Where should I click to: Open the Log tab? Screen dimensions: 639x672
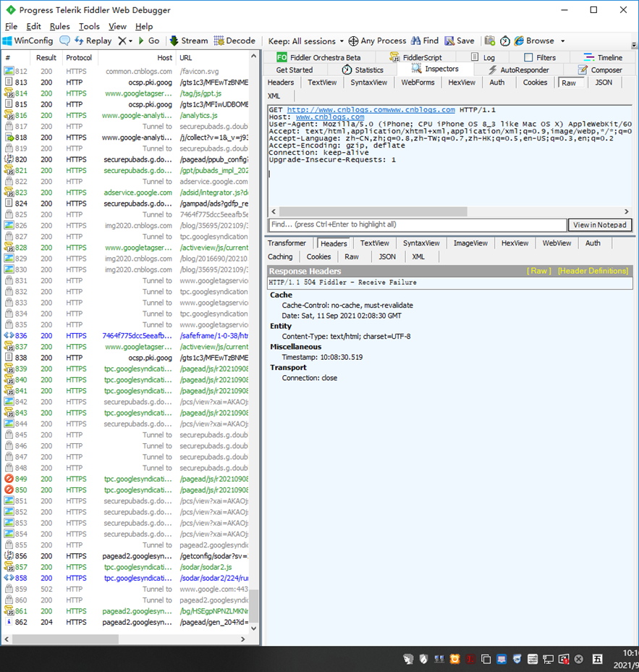(x=483, y=57)
